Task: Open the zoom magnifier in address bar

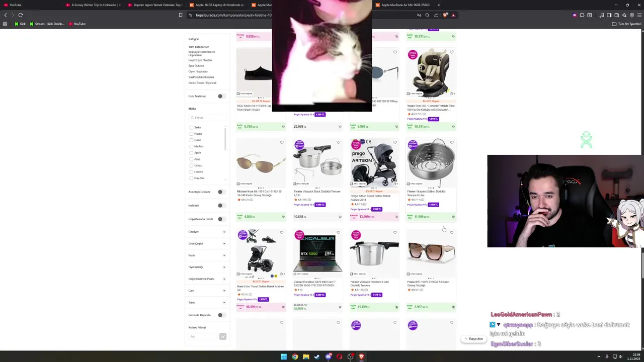Action: point(427,15)
